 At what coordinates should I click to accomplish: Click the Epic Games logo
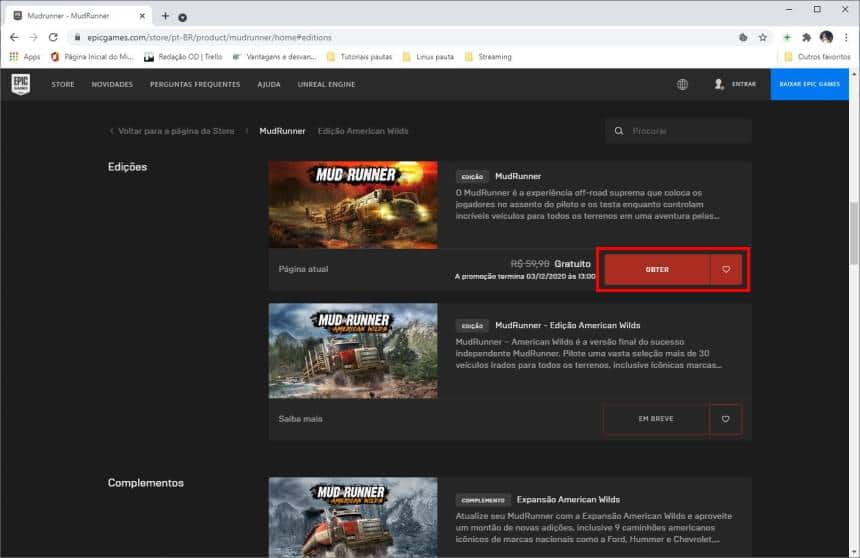click(x=21, y=84)
